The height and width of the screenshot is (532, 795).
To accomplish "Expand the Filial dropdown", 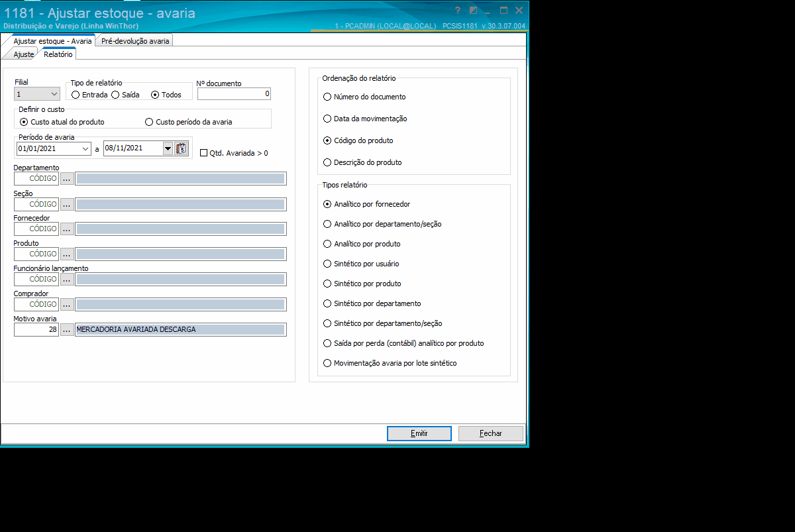I will click(x=54, y=95).
